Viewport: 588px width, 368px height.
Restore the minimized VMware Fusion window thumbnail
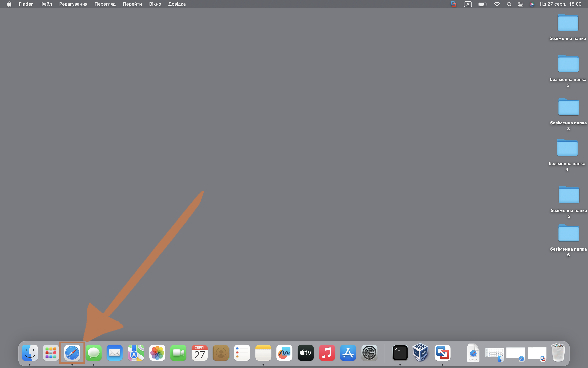(x=537, y=354)
